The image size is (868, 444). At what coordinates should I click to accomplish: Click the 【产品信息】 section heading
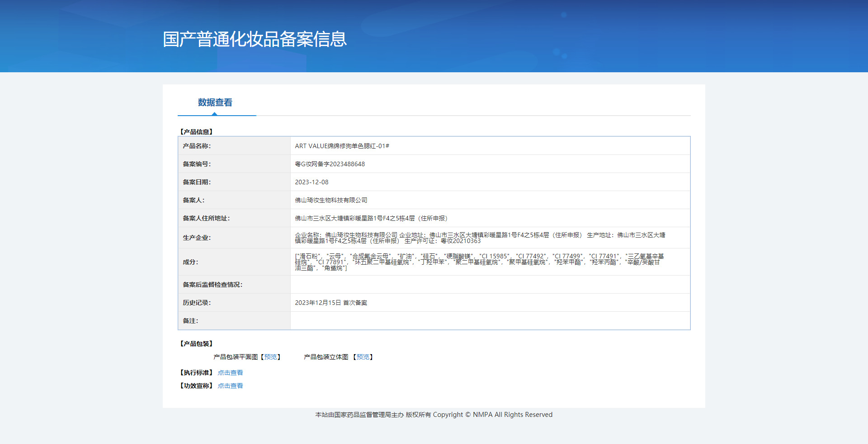196,132
